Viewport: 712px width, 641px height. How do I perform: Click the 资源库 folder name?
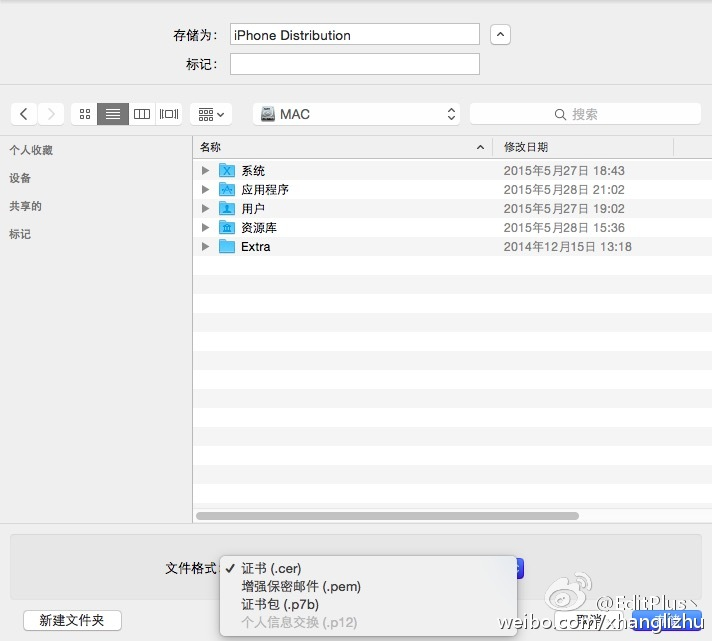point(259,228)
